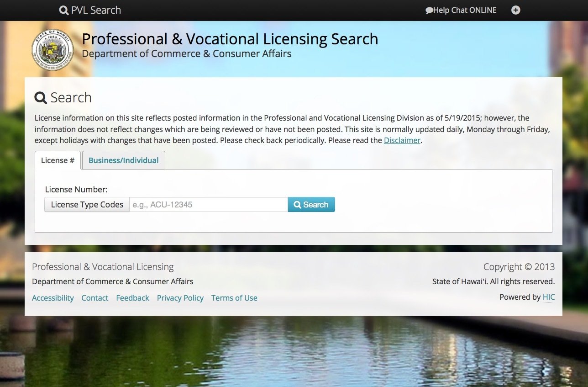Open the Disclaimer link
The height and width of the screenshot is (387, 588).
402,140
